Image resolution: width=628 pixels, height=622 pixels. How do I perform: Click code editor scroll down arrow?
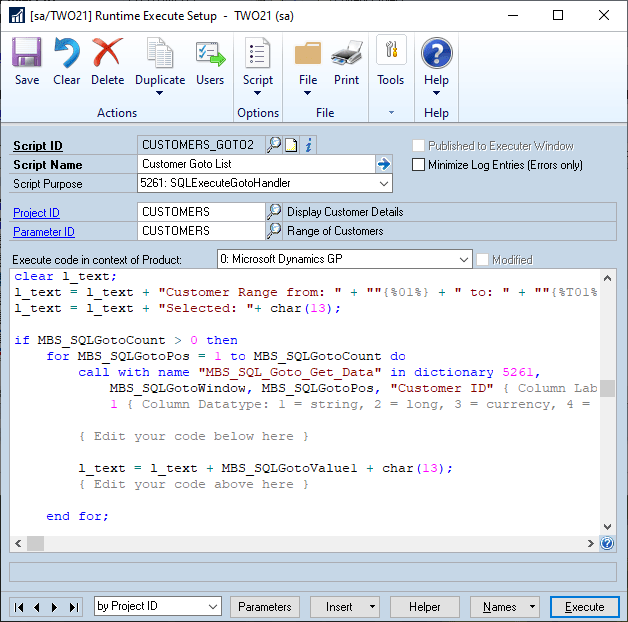[607, 526]
